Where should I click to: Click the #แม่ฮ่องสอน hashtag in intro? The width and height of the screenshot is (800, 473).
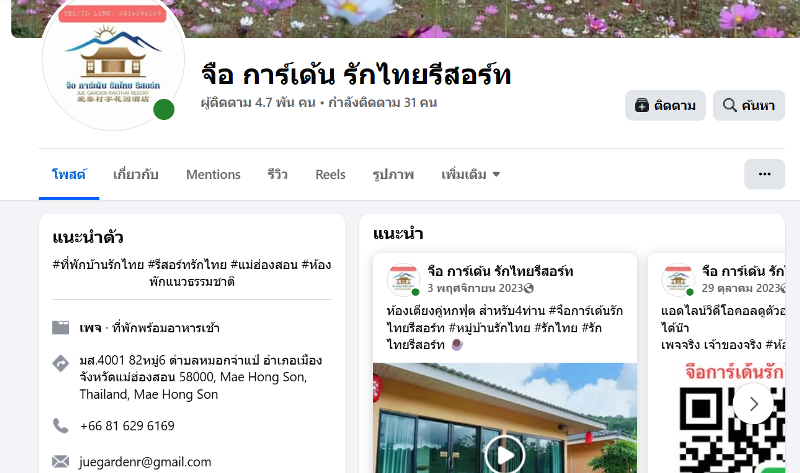[x=264, y=265]
